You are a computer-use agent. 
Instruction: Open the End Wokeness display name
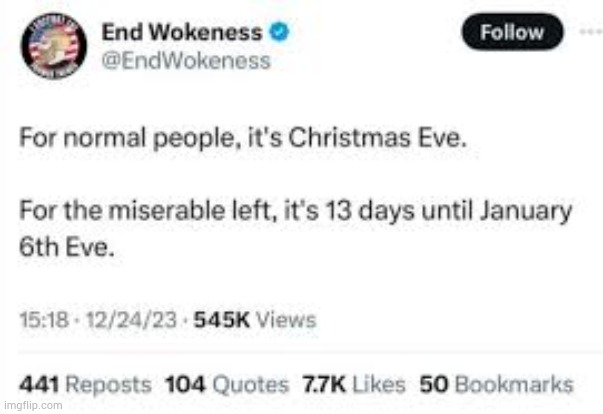(x=182, y=32)
